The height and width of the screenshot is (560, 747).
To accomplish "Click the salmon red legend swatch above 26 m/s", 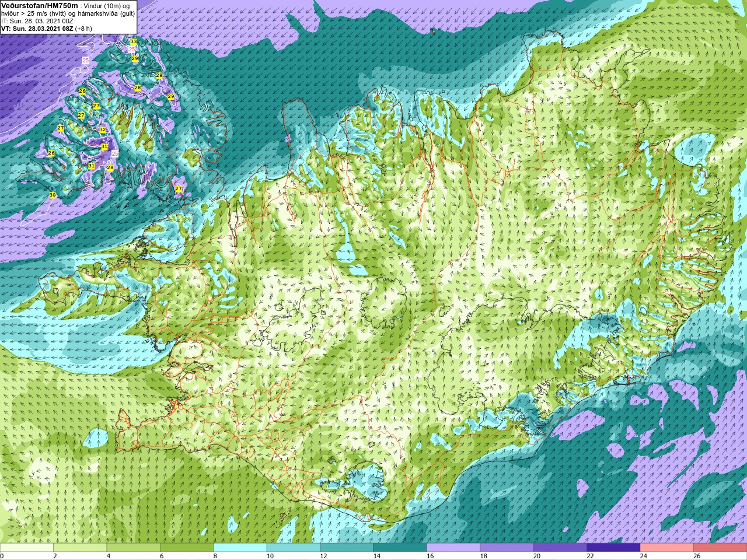I will point(720,548).
